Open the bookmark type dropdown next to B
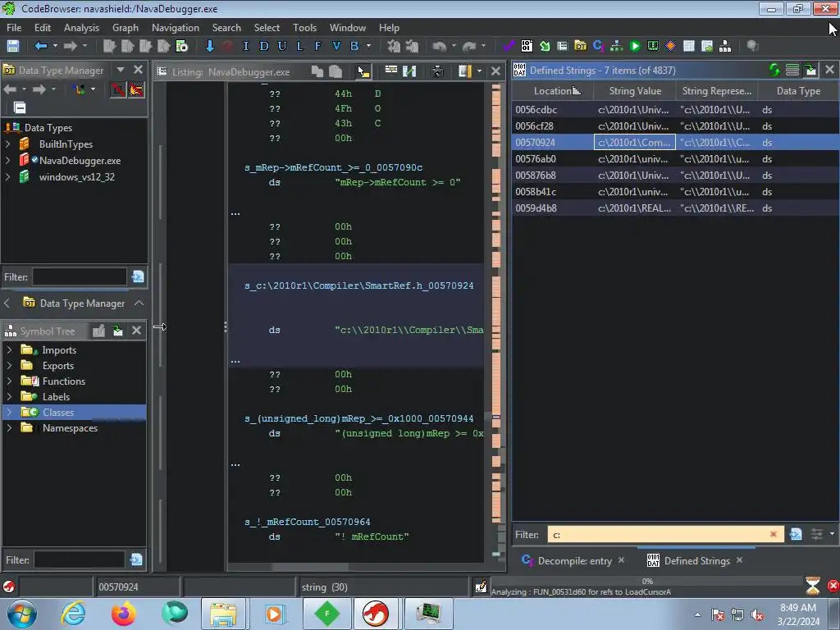This screenshot has height=630, width=840. point(368,46)
